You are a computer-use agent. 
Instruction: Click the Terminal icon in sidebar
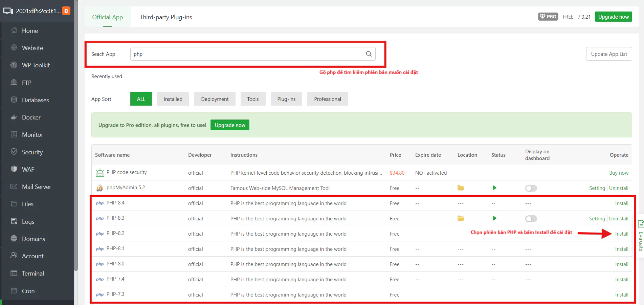point(14,273)
